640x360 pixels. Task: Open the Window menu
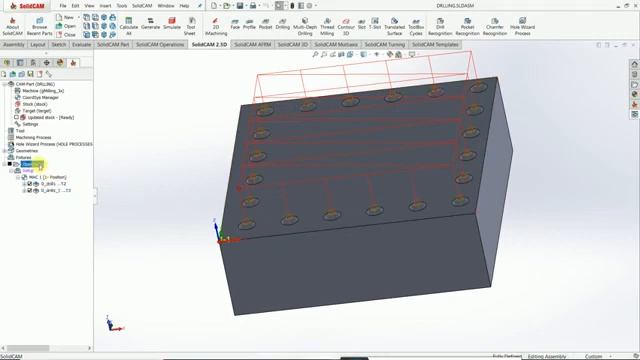coord(166,6)
